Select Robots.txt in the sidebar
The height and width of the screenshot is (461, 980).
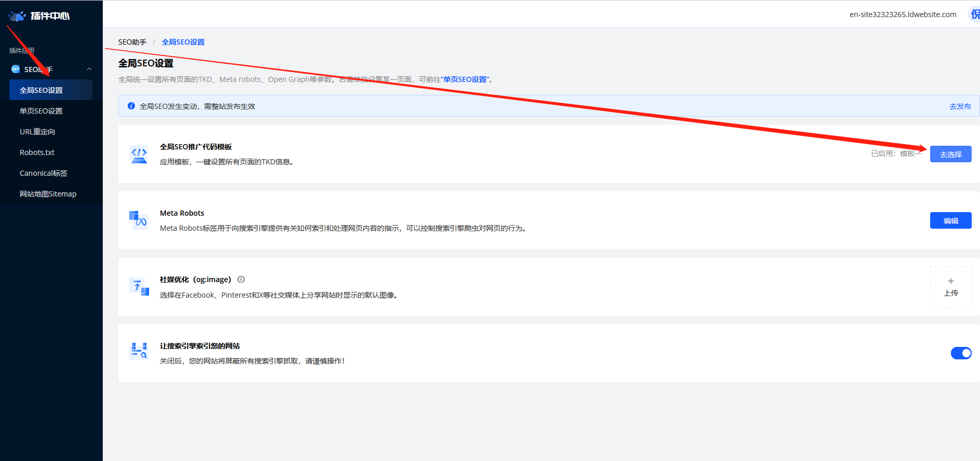pyautogui.click(x=37, y=152)
